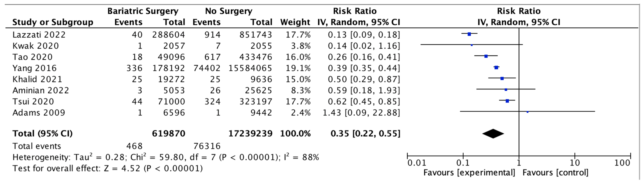Screen dimensions: 644x184
Task: Select the Kwak 2020 study row label
Action: (36, 46)
